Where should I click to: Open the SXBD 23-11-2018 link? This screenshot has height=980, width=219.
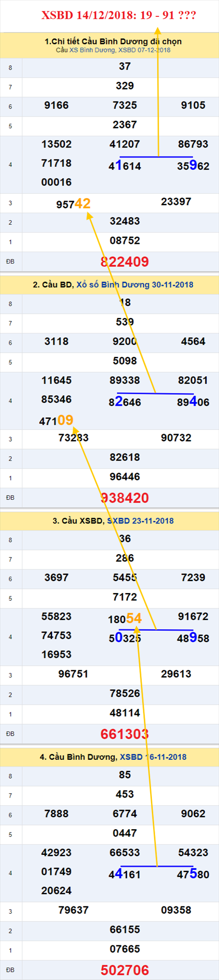click(141, 521)
